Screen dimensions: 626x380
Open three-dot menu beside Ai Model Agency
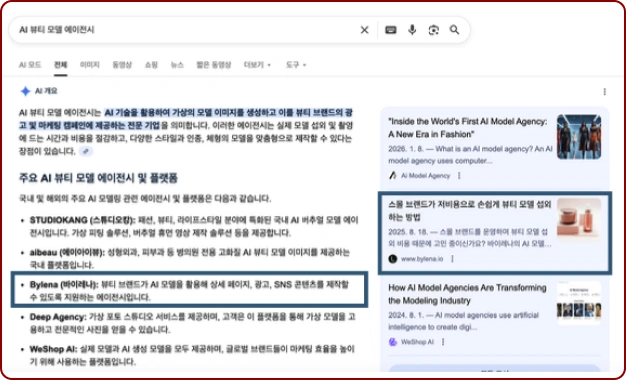pyautogui.click(x=459, y=176)
